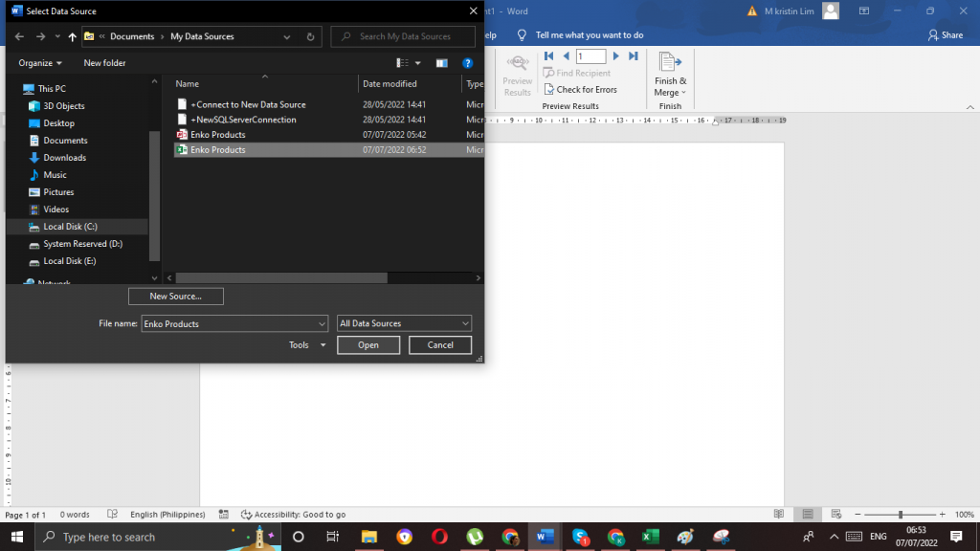The width and height of the screenshot is (980, 551).
Task: Toggle Print Layout view
Action: click(809, 514)
